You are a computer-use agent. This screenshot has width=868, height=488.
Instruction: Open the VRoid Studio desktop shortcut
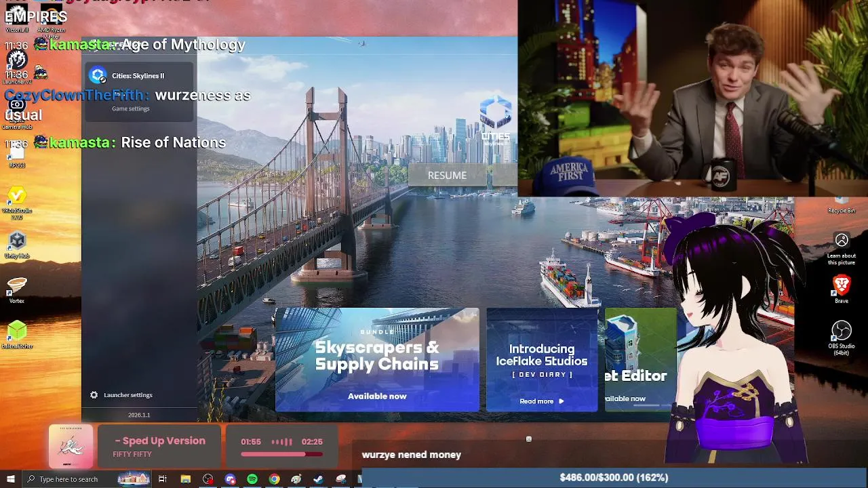[17, 202]
